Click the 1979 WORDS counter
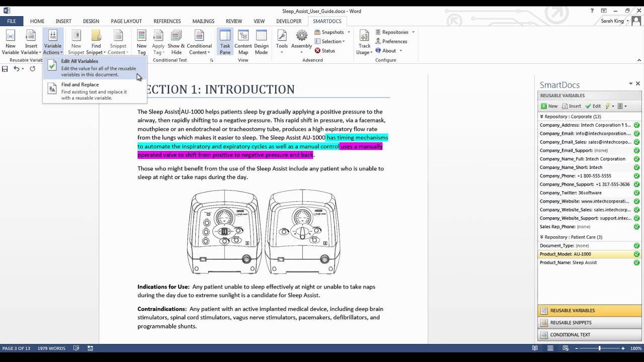 pos(50,348)
